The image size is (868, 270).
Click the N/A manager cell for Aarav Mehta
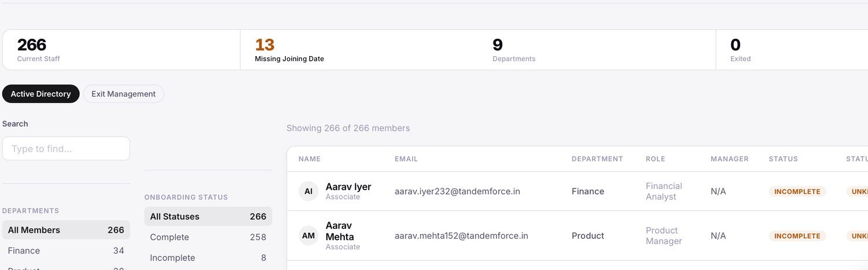point(718,236)
